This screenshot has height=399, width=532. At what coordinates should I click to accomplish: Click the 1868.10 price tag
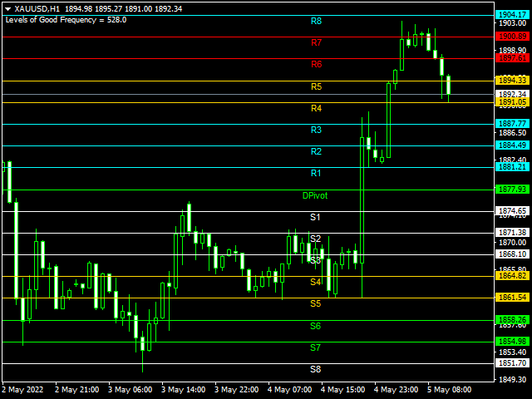512,254
